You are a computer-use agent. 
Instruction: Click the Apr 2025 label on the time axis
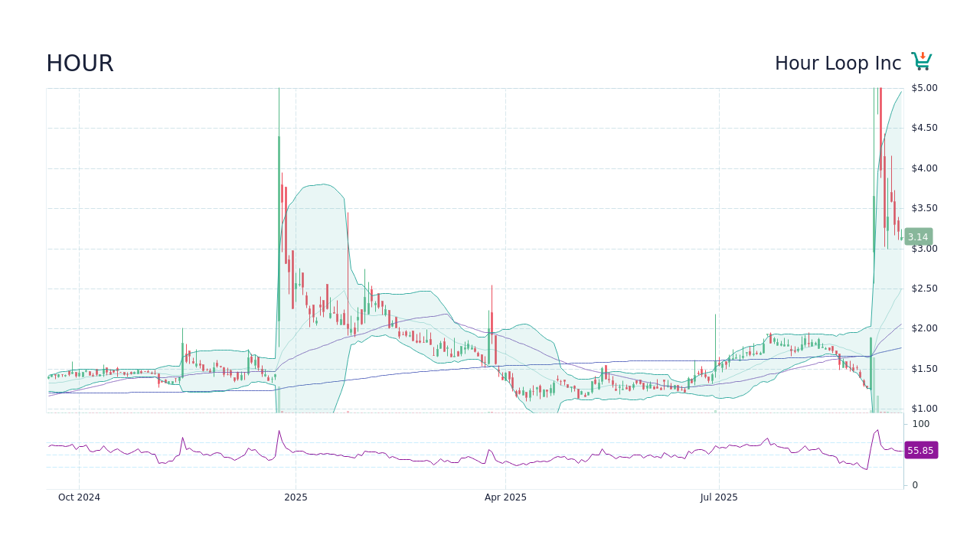[x=505, y=497]
